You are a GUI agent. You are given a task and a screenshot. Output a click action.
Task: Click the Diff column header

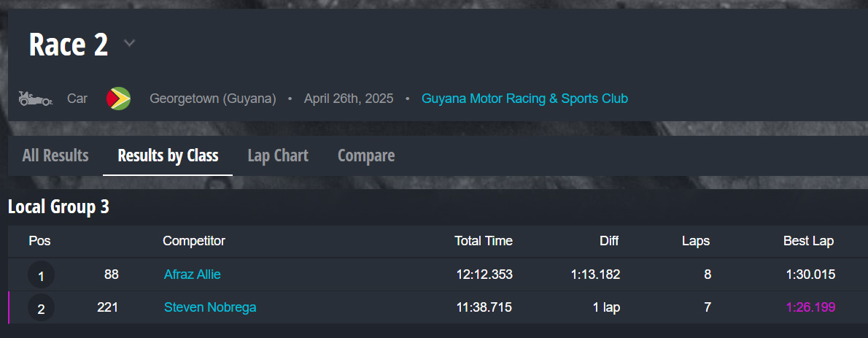pyautogui.click(x=609, y=241)
